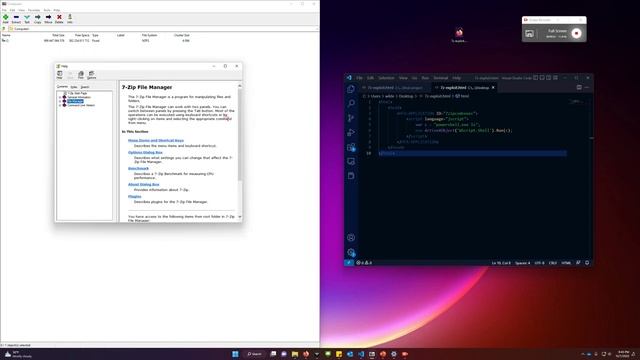Open the 7-Zip address bar dropdown
The height and width of the screenshot is (360, 640).
point(317,29)
